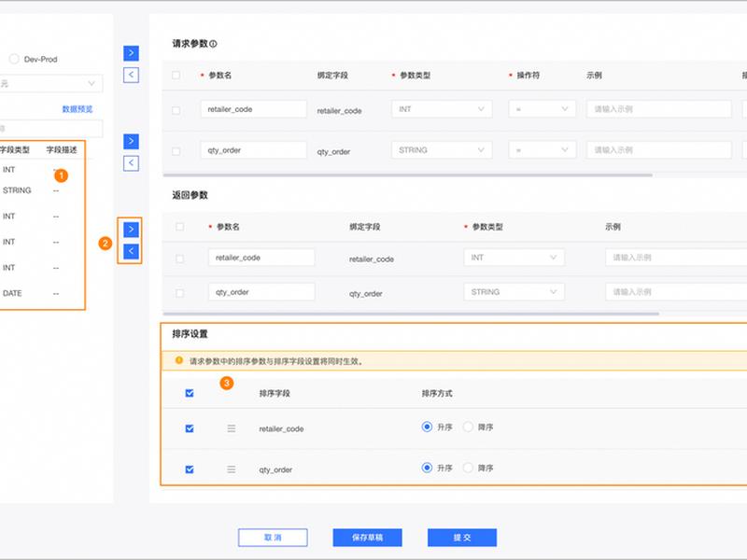Click the top add-to-request-parameters right arrow
Screen dimensions: 747x560
[131, 53]
